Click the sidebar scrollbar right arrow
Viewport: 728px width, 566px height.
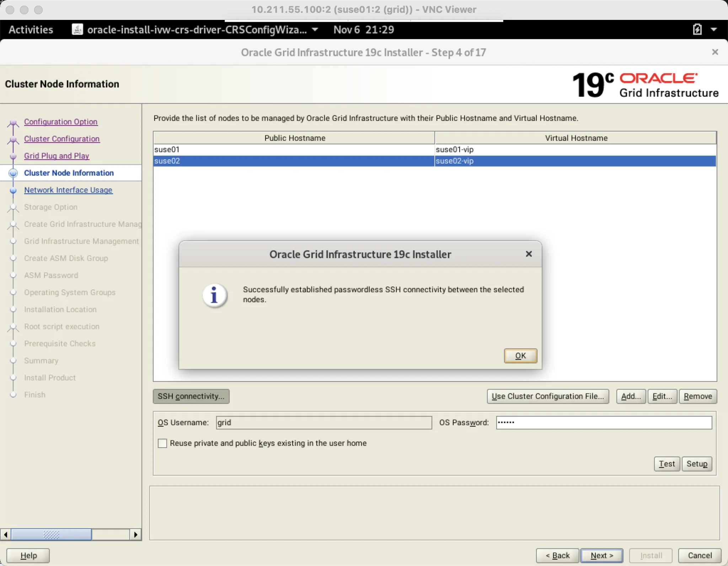pyautogui.click(x=135, y=534)
